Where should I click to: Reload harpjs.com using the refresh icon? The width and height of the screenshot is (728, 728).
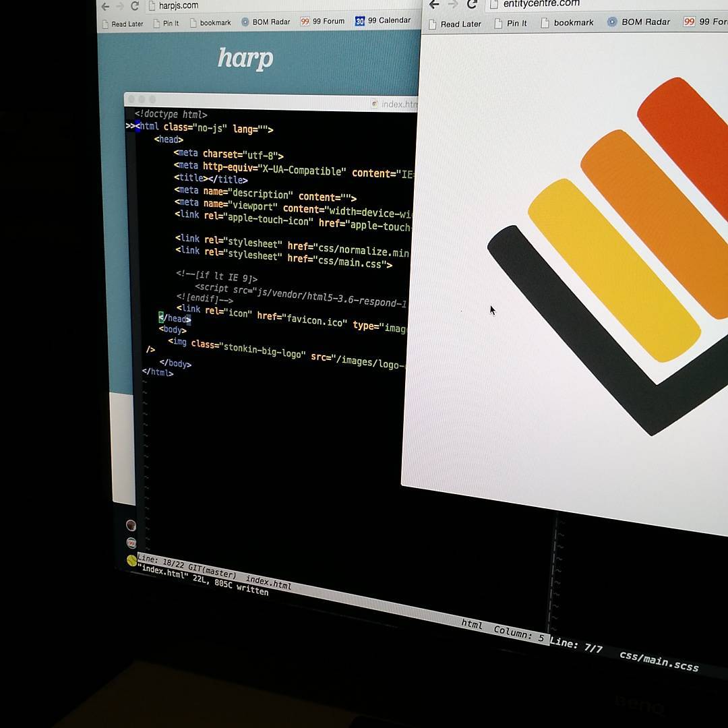133,6
